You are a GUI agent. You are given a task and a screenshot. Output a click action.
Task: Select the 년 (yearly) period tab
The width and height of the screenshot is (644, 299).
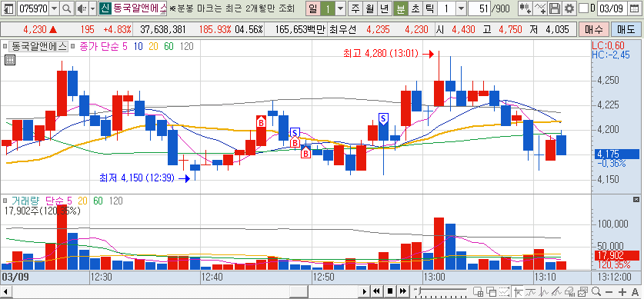[x=384, y=8]
